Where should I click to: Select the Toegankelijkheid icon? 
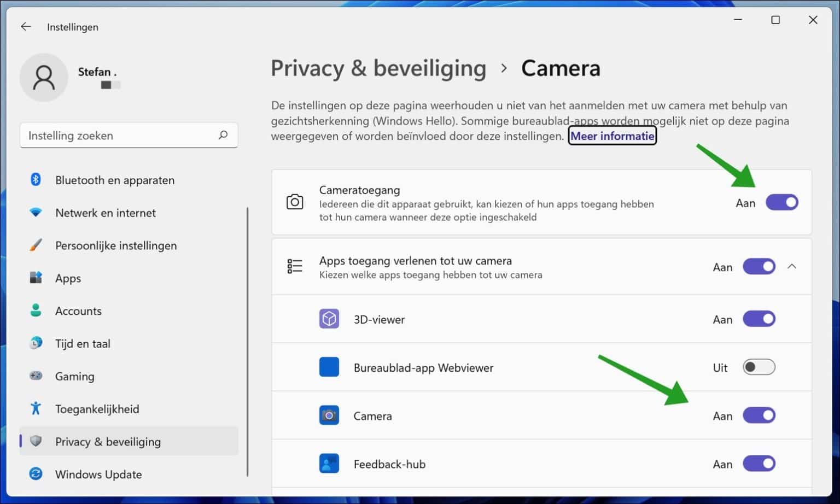35,408
